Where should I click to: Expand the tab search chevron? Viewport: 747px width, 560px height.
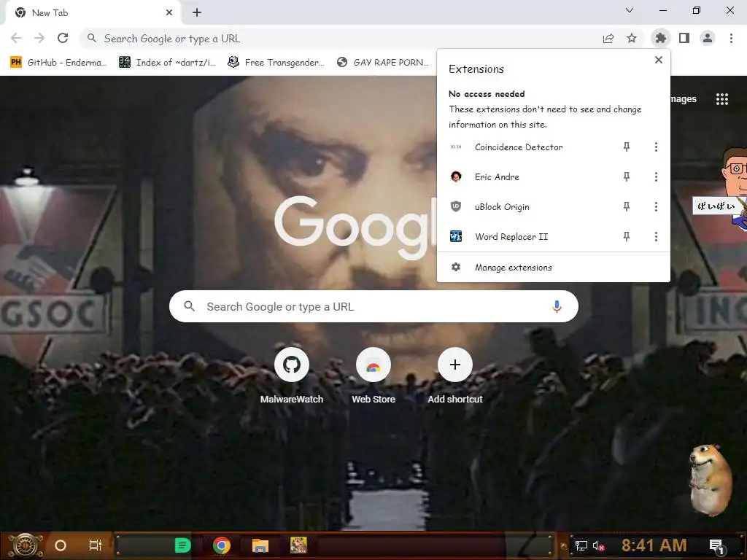[x=630, y=10]
